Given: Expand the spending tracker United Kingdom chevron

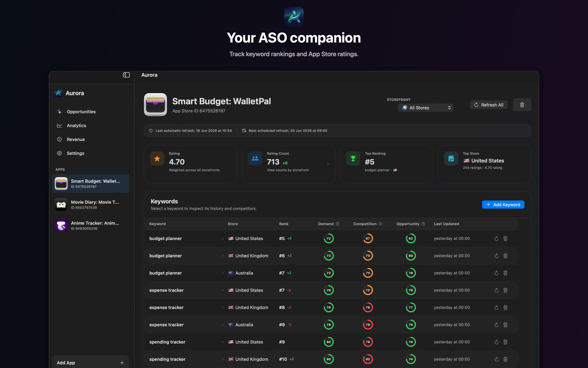Looking at the screenshot, I should point(222,359).
